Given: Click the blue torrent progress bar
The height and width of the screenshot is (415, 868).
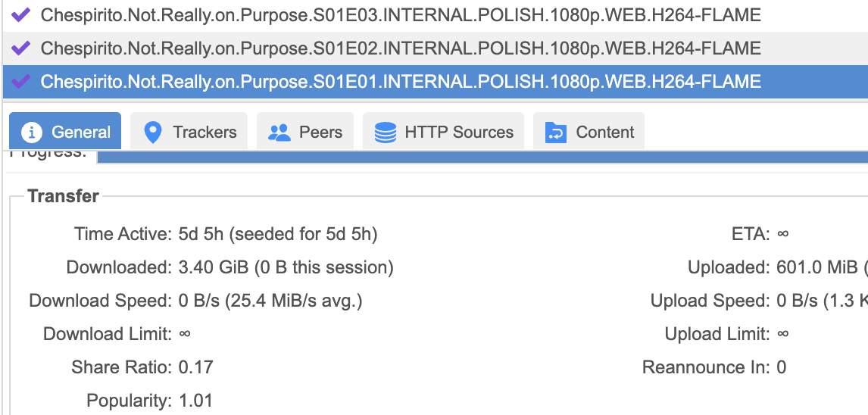Looking at the screenshot, I should click(482, 157).
